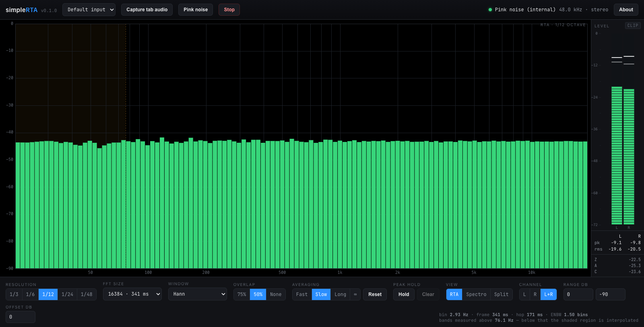The height and width of the screenshot is (327, 644).
Task: Click the Z weighting value -22.5
Action: coord(635,259)
